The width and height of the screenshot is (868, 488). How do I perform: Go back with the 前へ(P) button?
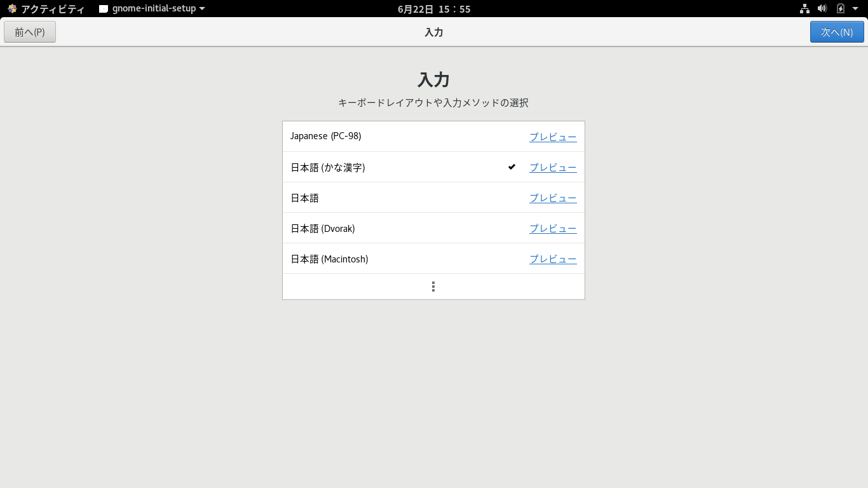pyautogui.click(x=30, y=32)
